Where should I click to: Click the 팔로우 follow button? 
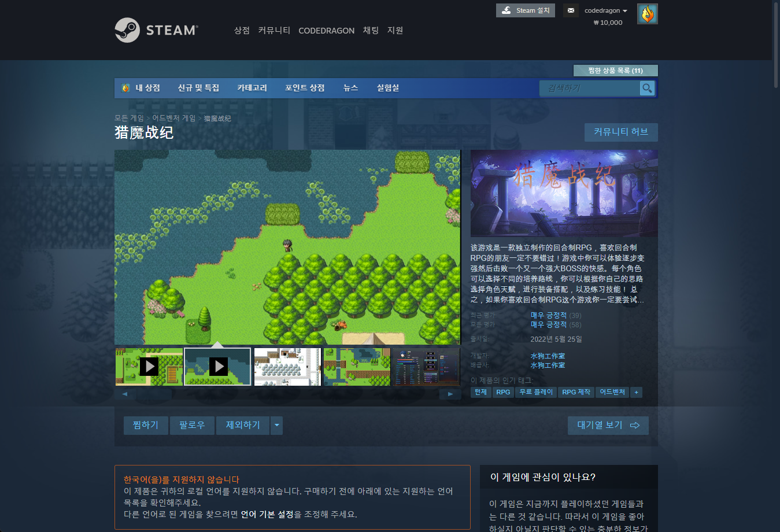coord(192,425)
